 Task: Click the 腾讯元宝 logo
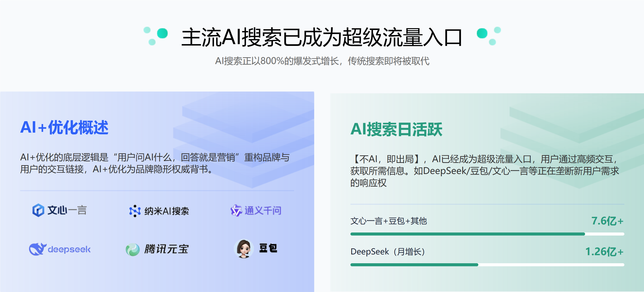tap(157, 249)
